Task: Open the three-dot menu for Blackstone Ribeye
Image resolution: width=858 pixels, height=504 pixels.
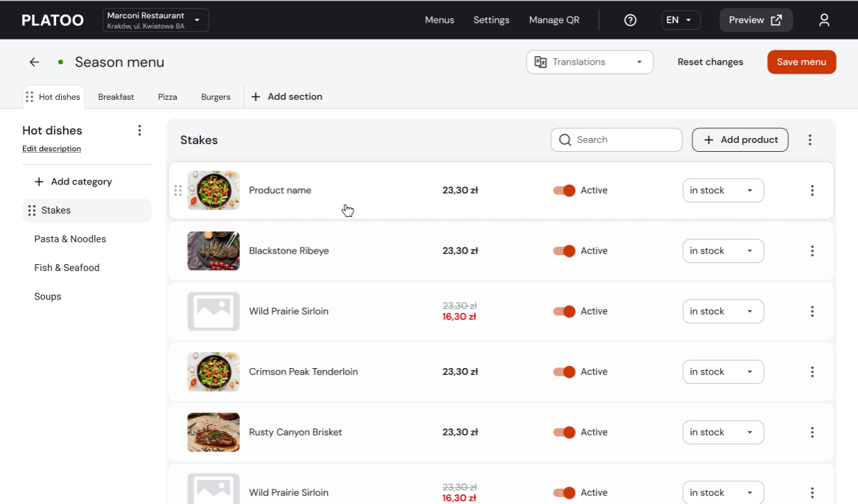Action: [x=812, y=250]
